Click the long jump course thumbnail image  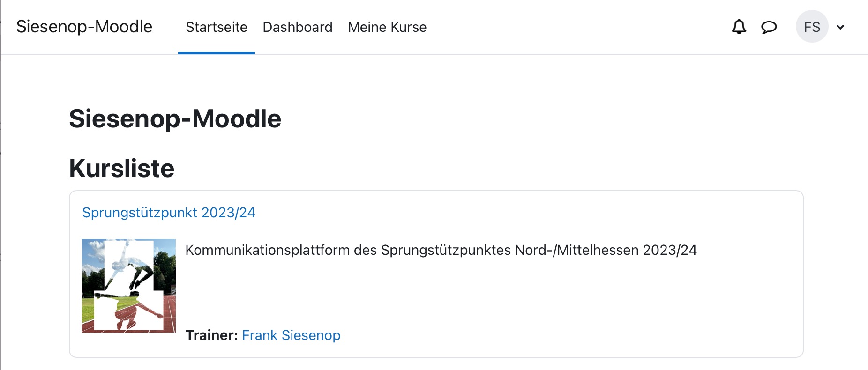tap(129, 286)
